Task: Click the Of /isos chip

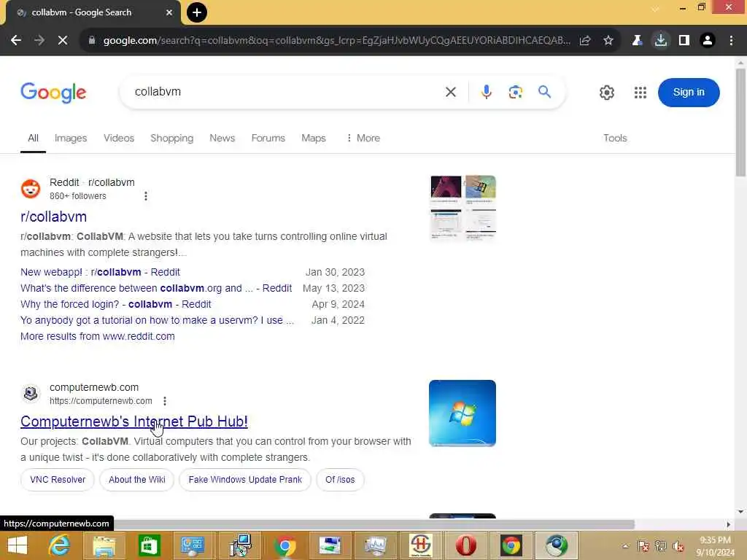Action: pos(340,480)
